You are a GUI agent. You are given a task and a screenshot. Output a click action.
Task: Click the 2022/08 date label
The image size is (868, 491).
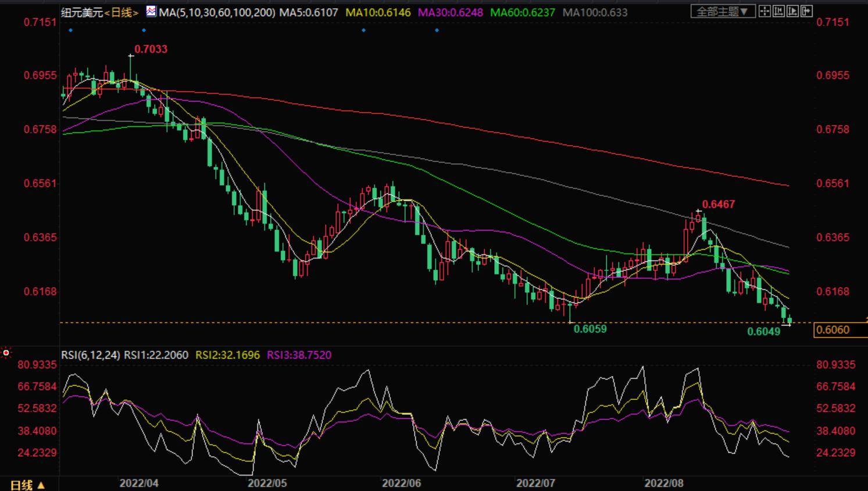664,483
